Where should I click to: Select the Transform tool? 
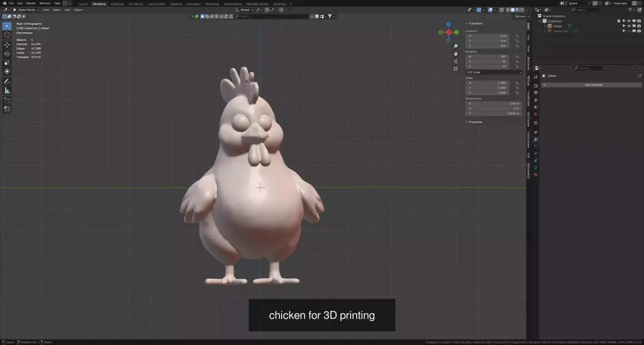(7, 71)
